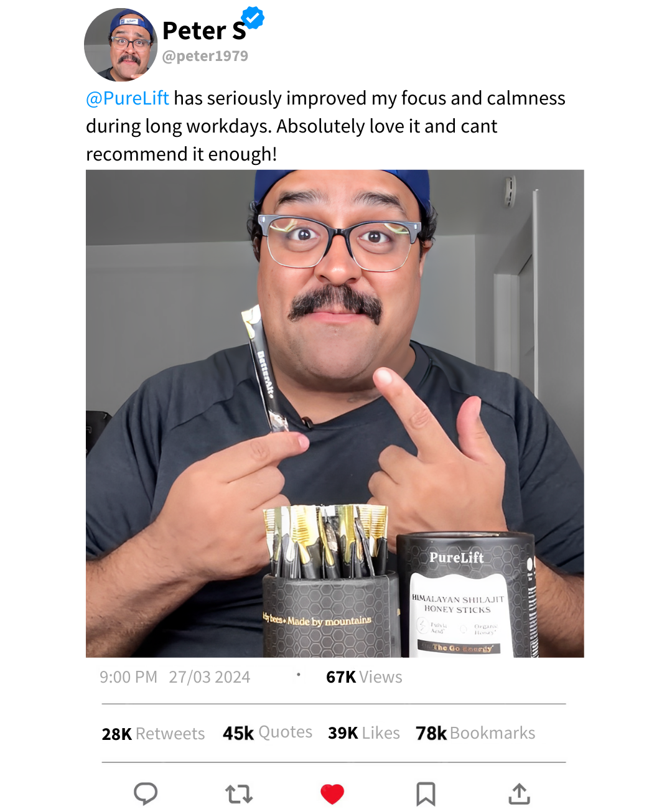Image resolution: width=672 pixels, height=809 pixels.
Task: Open the share upload icon
Action: point(519,794)
